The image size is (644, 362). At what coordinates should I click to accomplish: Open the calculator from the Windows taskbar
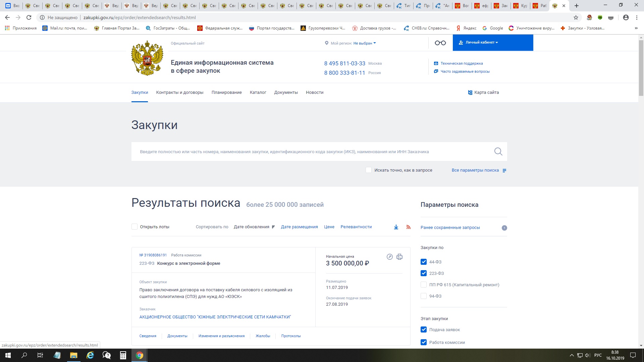(x=123, y=355)
